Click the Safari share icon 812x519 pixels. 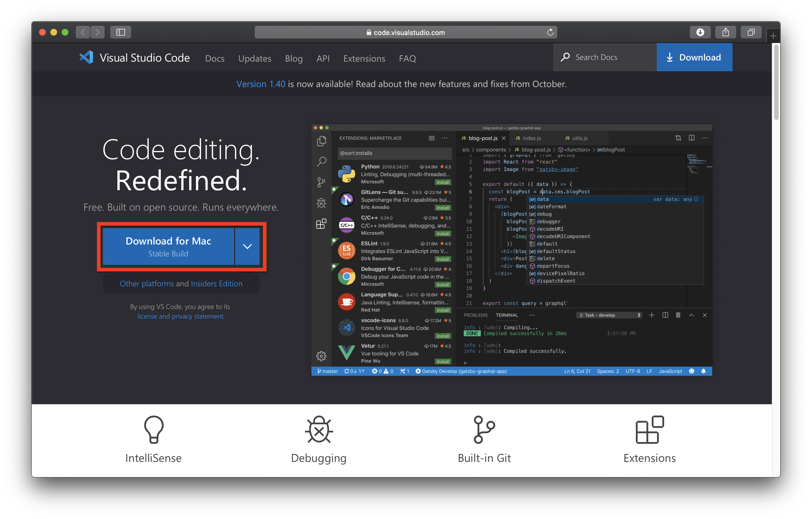pyautogui.click(x=725, y=33)
